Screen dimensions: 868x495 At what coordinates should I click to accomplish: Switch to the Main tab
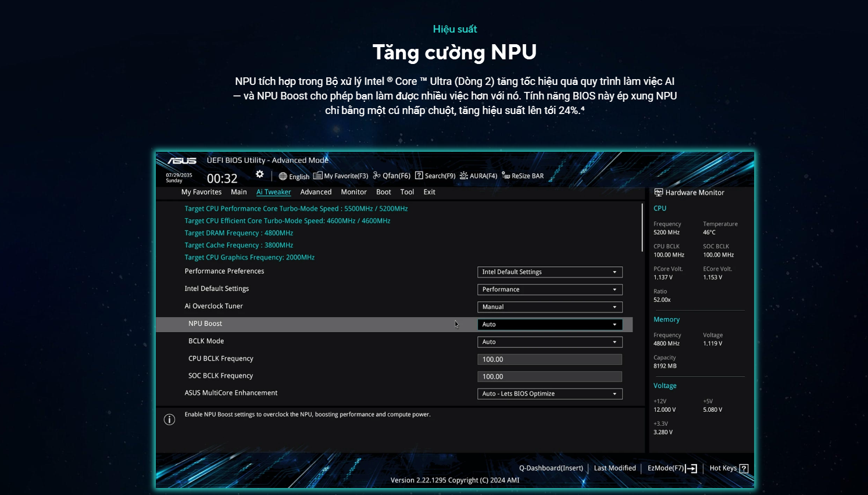coord(238,192)
